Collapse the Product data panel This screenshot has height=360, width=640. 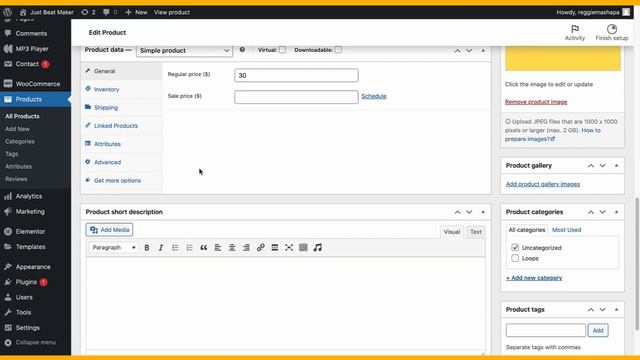(x=483, y=51)
